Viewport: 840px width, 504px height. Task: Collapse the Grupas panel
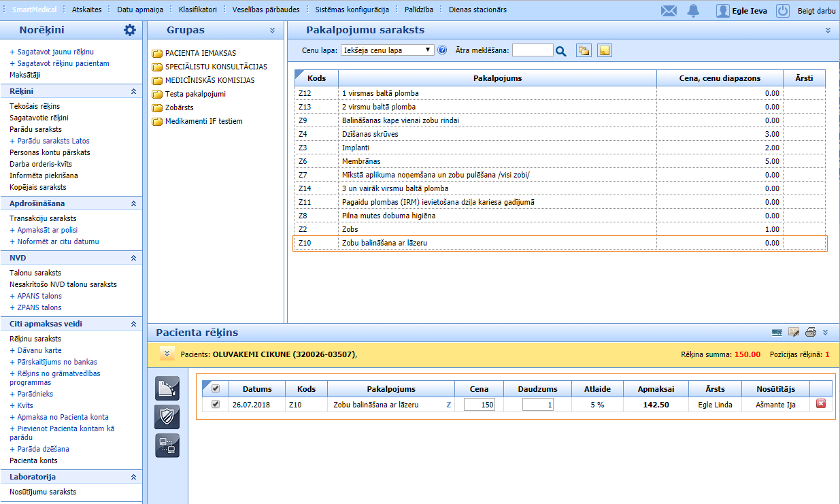coord(272,31)
